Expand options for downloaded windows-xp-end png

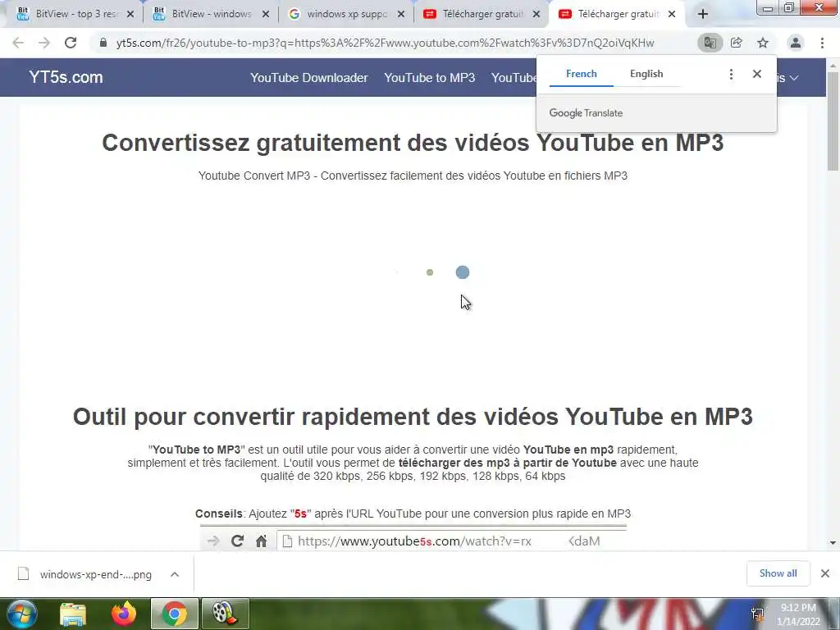pos(175,574)
